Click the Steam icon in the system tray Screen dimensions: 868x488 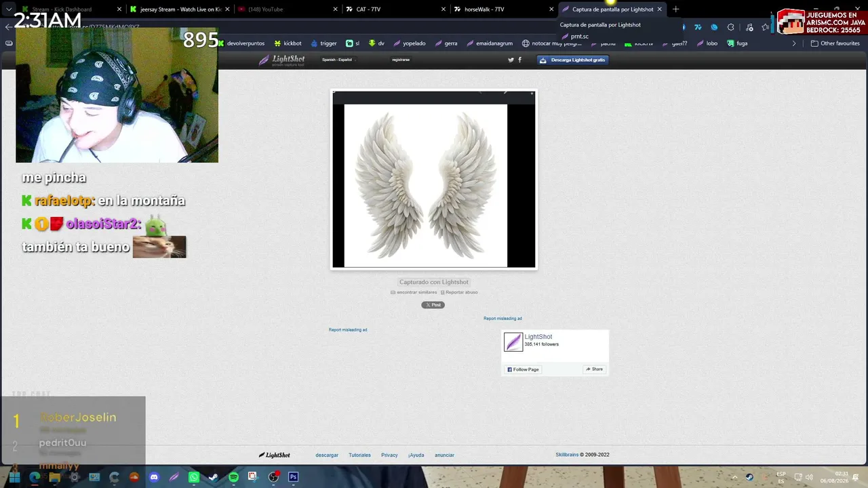[749, 477]
